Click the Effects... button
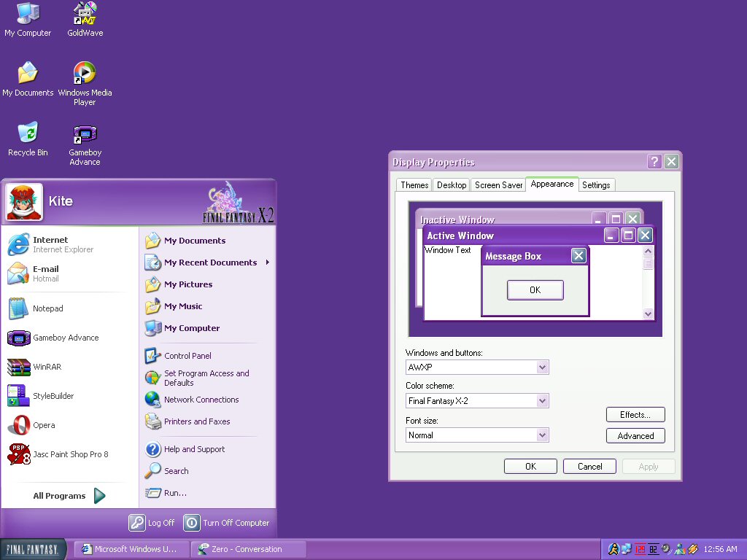Viewport: 747px width, 560px height. coord(635,415)
